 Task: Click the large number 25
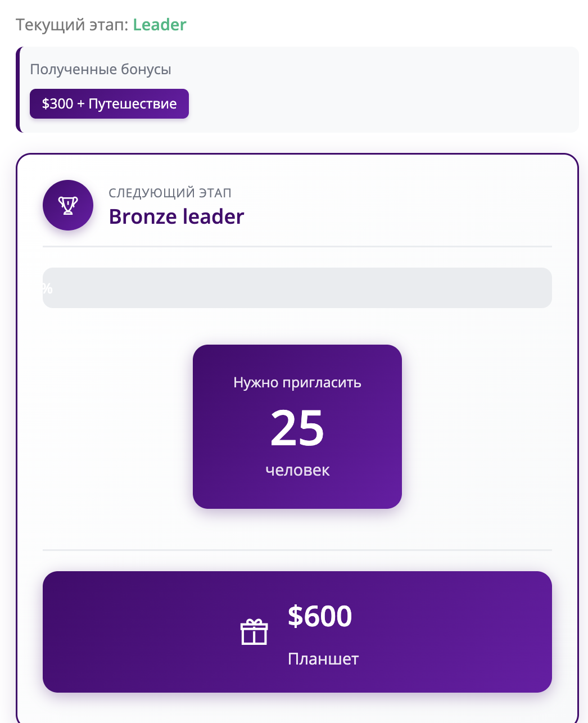297,428
